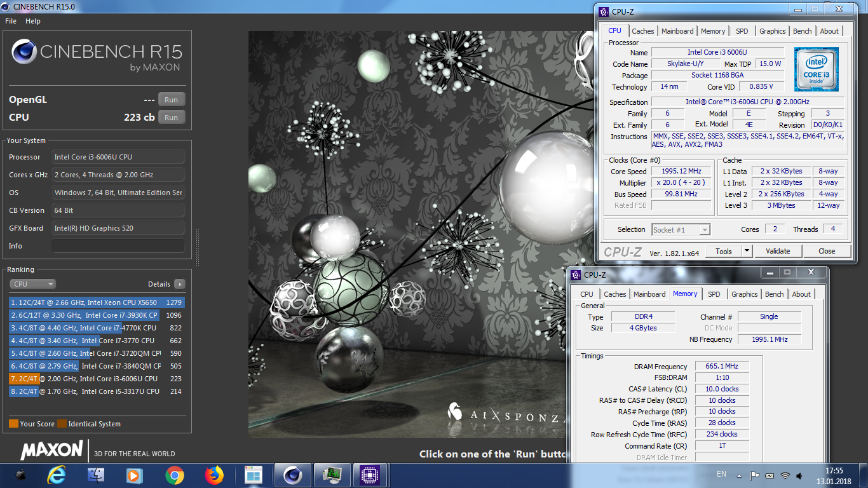Switch to Graphics tab in upper CPU-Z

point(773,31)
